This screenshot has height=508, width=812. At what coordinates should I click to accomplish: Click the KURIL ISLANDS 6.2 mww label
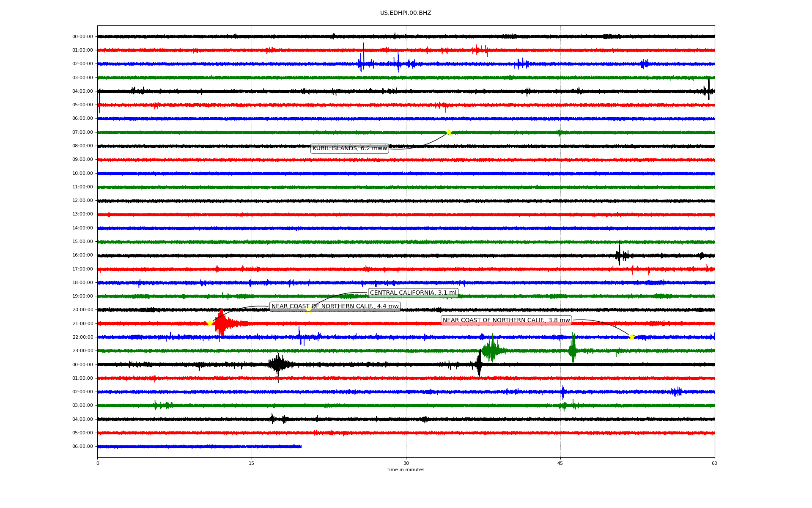click(x=349, y=149)
